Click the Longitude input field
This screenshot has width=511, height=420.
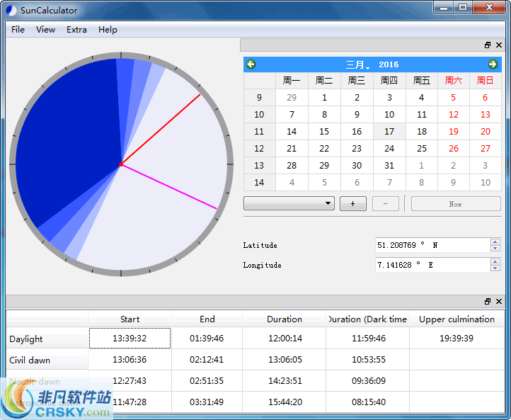pyautogui.click(x=432, y=265)
